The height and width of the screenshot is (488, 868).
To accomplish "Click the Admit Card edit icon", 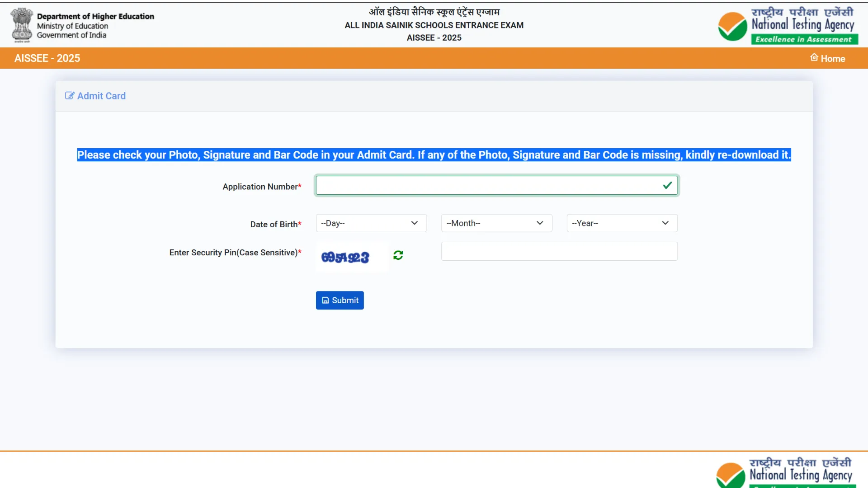I will pyautogui.click(x=70, y=95).
